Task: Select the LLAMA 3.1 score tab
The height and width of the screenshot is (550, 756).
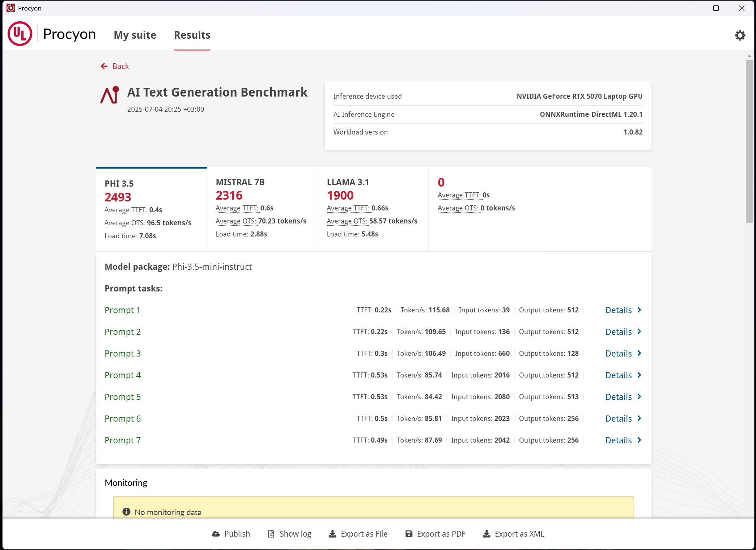Action: coord(373,209)
